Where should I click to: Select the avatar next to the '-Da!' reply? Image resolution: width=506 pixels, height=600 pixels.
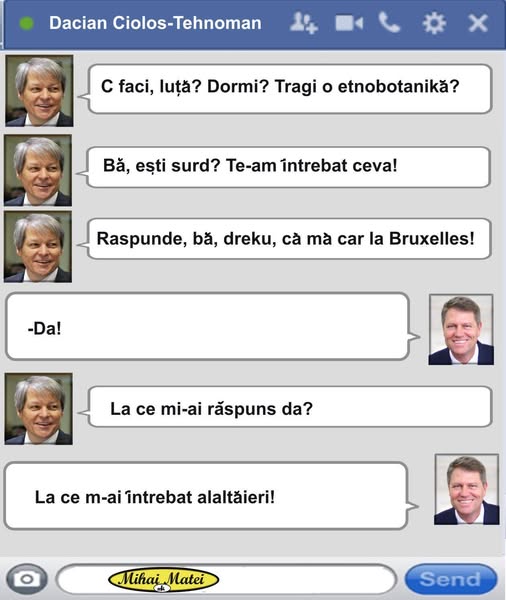[461, 329]
